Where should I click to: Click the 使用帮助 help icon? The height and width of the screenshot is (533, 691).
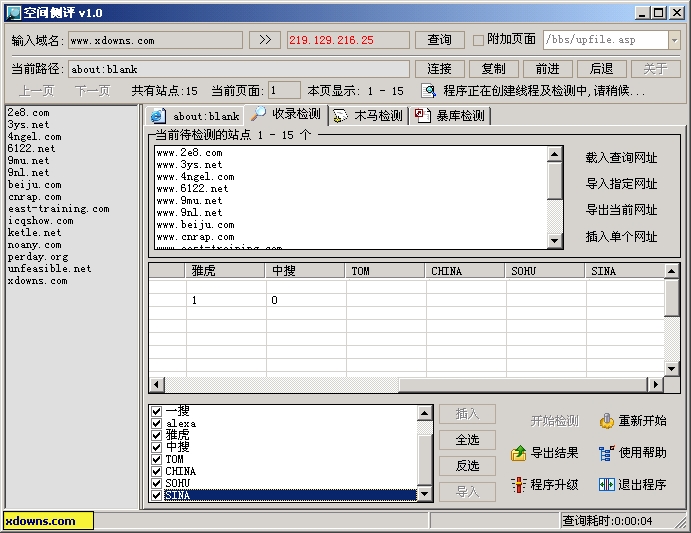pos(606,453)
